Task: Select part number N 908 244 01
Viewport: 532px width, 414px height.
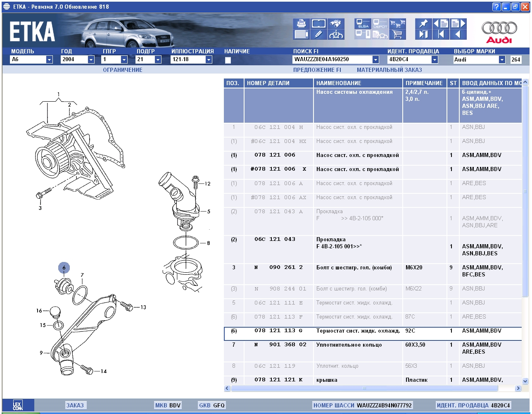Action: (x=280, y=289)
